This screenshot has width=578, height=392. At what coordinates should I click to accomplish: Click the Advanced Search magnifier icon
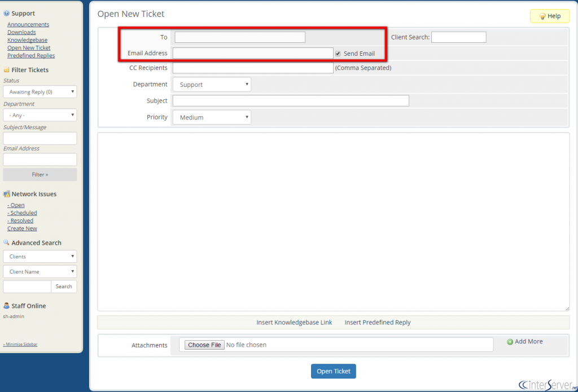(6, 243)
